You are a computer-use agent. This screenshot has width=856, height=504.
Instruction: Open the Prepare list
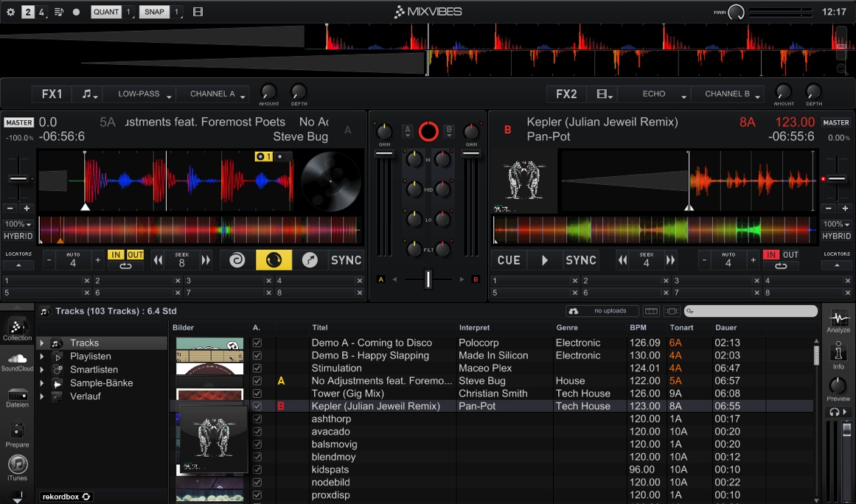click(x=17, y=434)
